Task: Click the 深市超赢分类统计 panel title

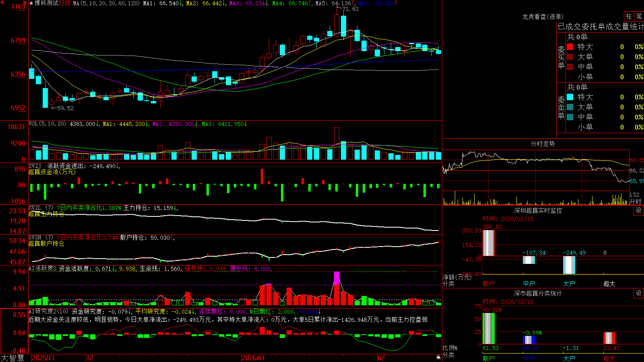Action: [x=538, y=294]
